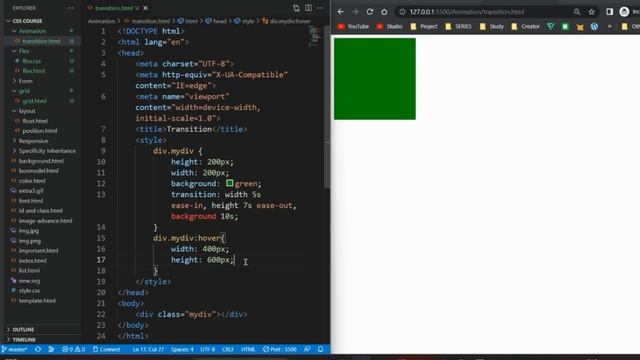Open transition.html in the Explorer tree
The height and width of the screenshot is (360, 640).
pos(41,41)
